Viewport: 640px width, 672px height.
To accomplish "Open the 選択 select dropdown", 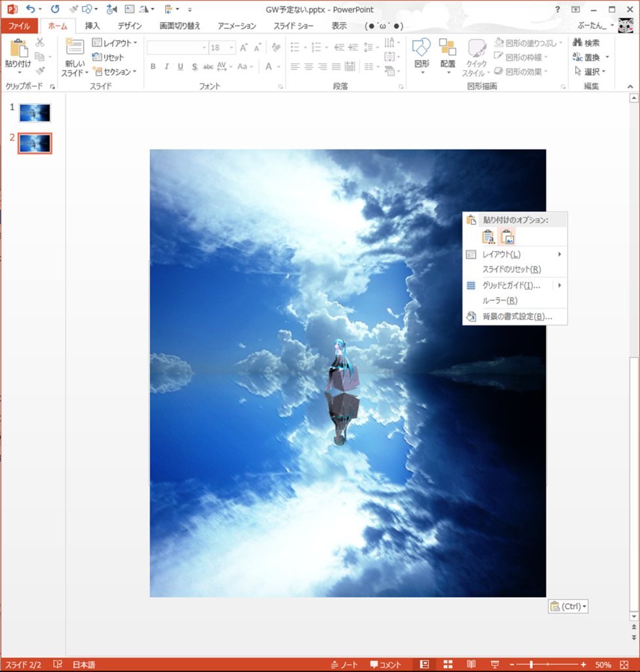I will [590, 72].
